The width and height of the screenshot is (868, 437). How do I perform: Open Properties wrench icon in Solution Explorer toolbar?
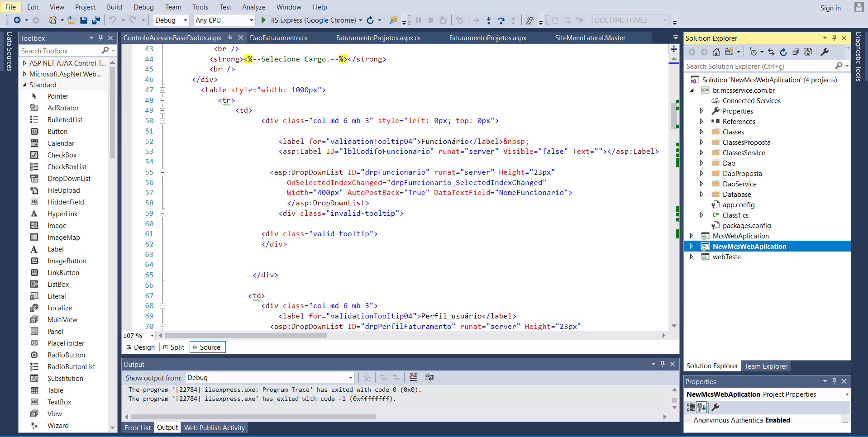(x=825, y=52)
